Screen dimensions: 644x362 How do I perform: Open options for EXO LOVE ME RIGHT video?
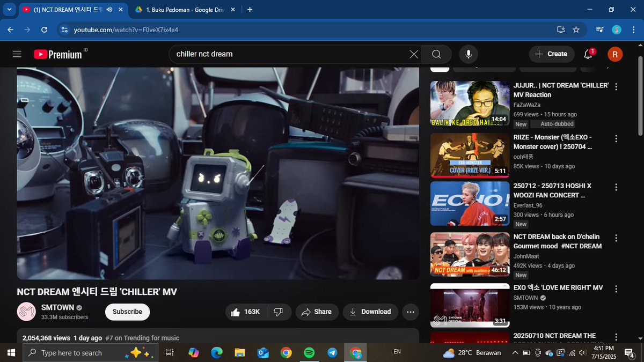click(616, 289)
